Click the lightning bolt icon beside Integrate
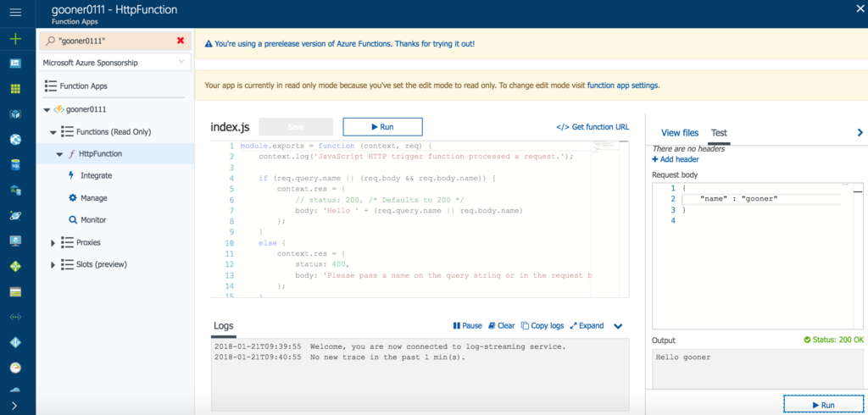 pyautogui.click(x=71, y=175)
